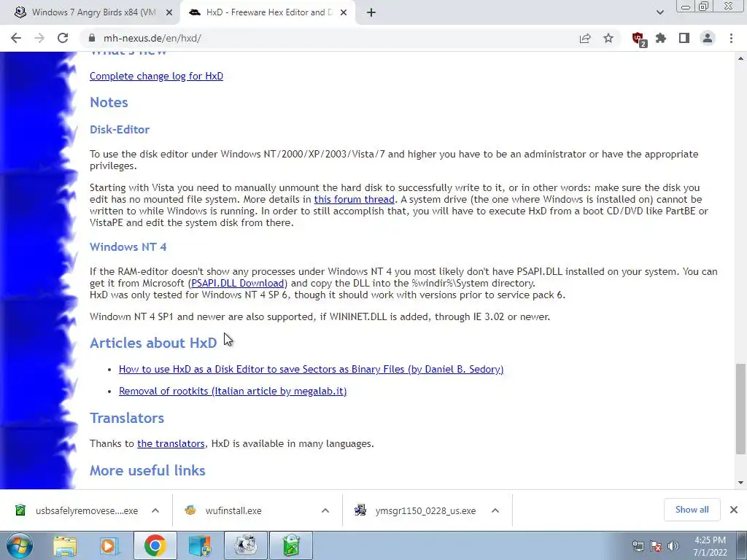Click the Disk-Editor subheading
The height and width of the screenshot is (560, 747).
120,130
